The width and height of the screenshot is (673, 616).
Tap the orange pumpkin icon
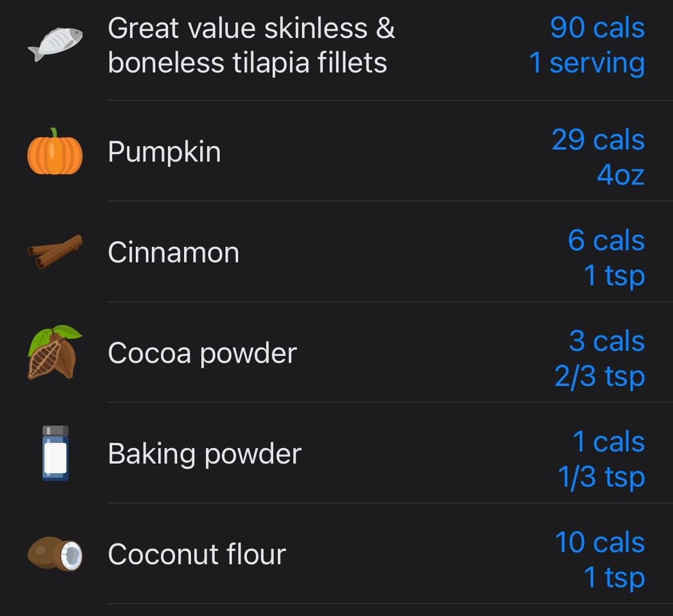pyautogui.click(x=55, y=152)
